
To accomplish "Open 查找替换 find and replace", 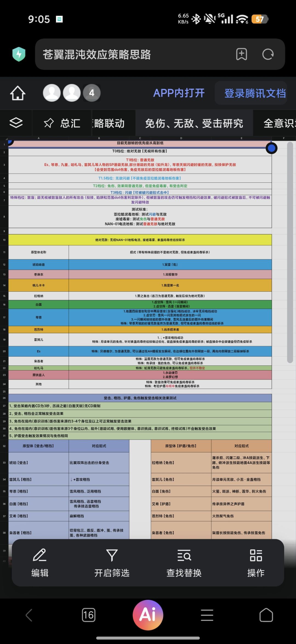I will click(184, 563).
